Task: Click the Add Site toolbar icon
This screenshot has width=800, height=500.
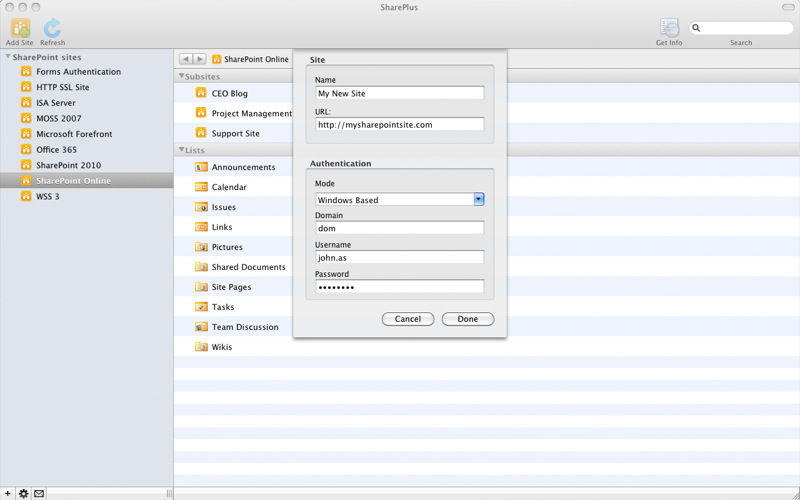Action: point(20,28)
